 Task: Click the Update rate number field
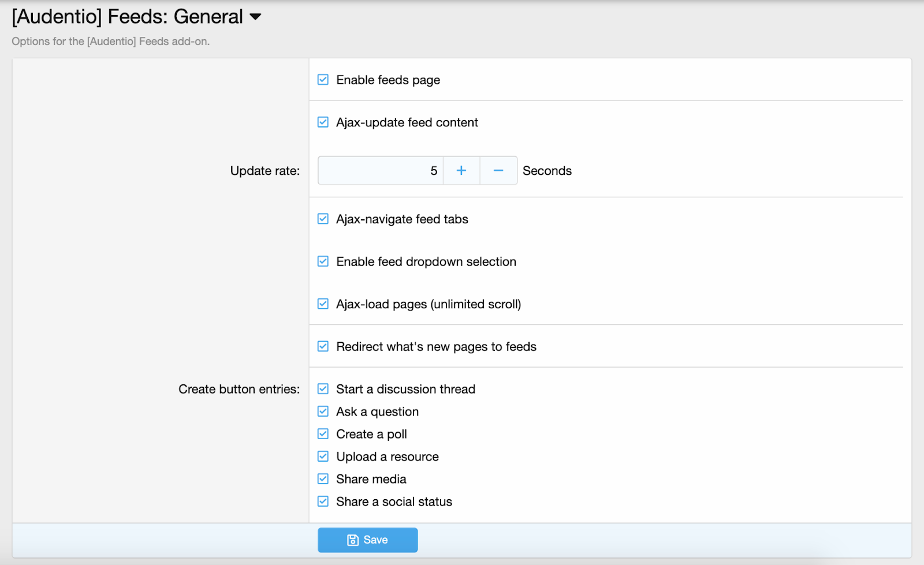(380, 171)
